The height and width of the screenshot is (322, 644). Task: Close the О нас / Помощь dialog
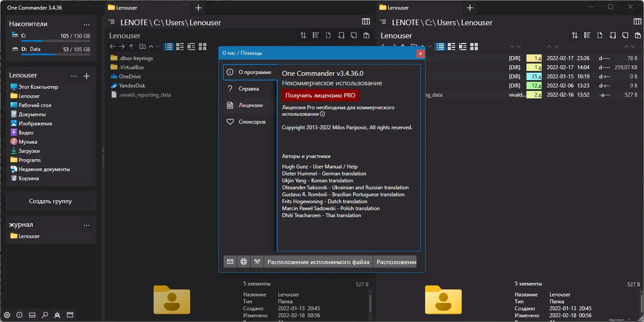pos(420,54)
